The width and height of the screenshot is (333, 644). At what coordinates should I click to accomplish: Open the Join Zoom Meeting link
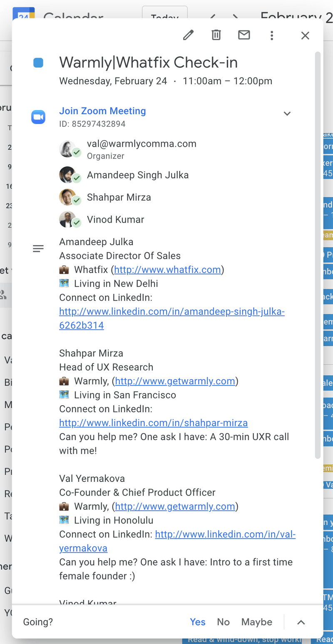102,111
